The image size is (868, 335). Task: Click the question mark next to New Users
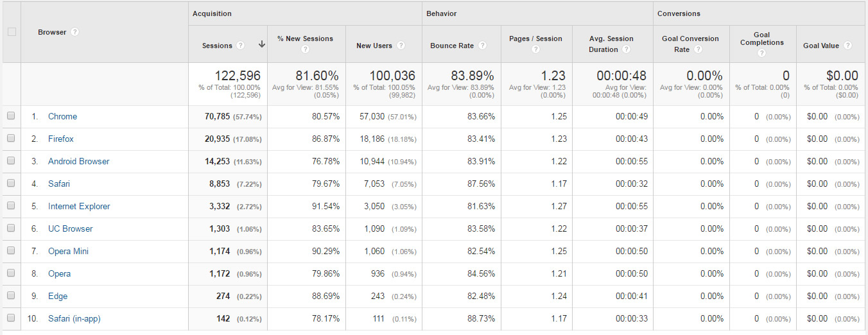(x=401, y=46)
